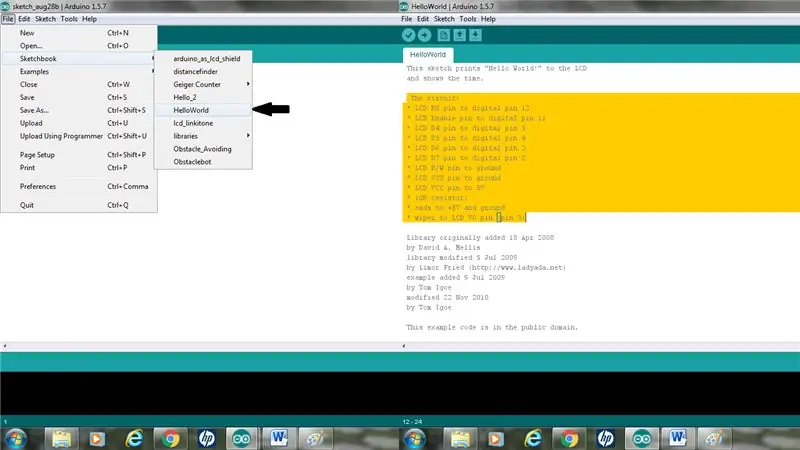Click the Arduino app icon in HelloWorld title bar
This screenshot has height=450, width=800.
[x=404, y=6]
